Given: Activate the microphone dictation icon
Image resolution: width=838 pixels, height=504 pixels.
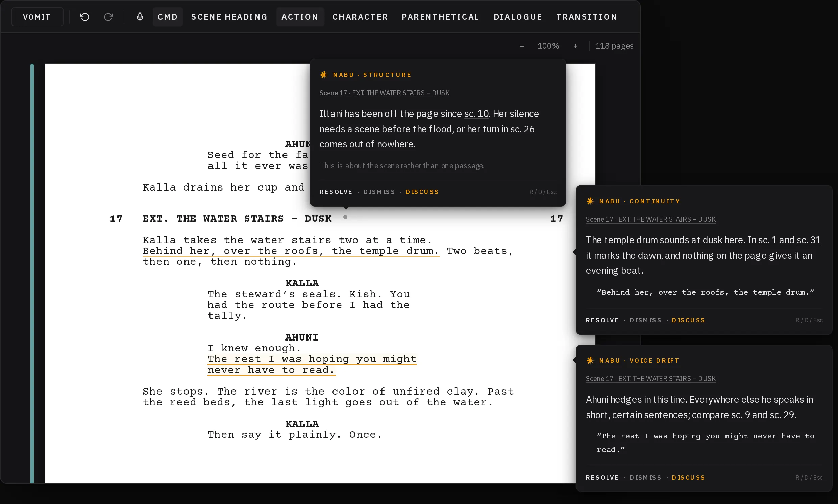Looking at the screenshot, I should coord(140,17).
